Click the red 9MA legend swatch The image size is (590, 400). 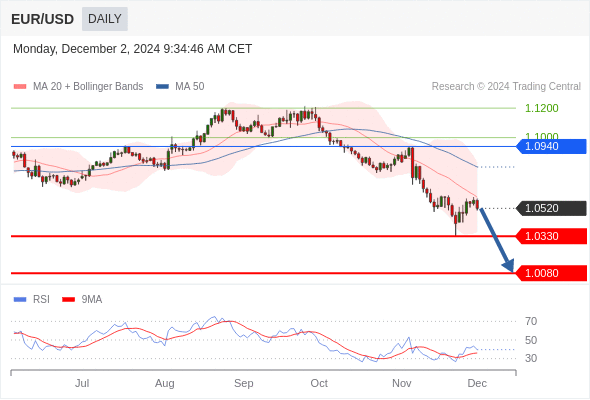[x=68, y=300]
